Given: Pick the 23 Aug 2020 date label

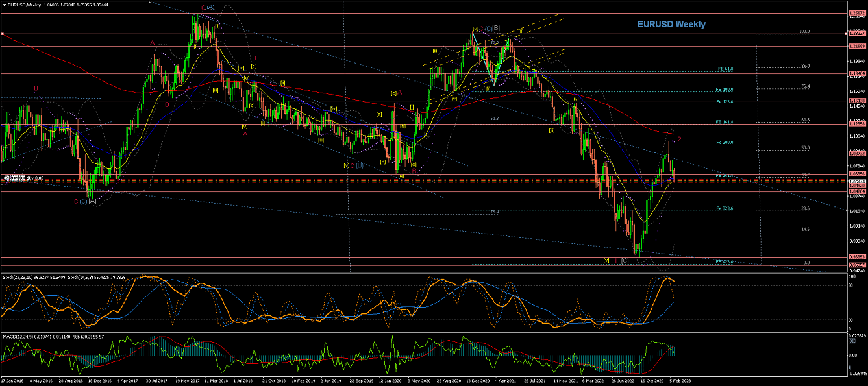Looking at the screenshot, I should point(449,382).
